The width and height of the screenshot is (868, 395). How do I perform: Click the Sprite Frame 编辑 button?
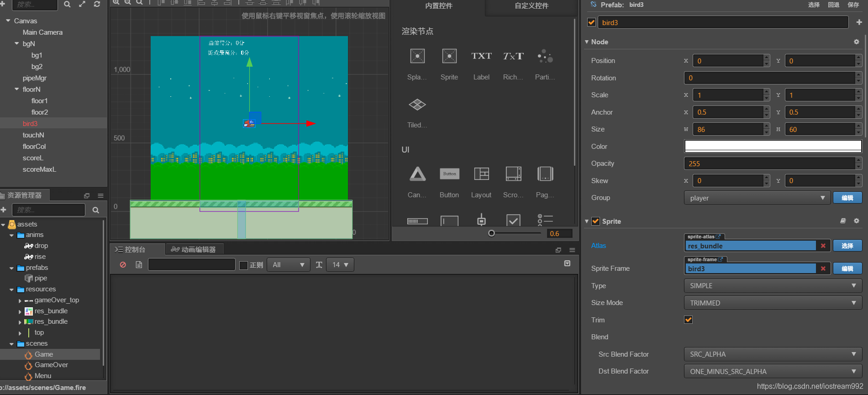click(847, 269)
